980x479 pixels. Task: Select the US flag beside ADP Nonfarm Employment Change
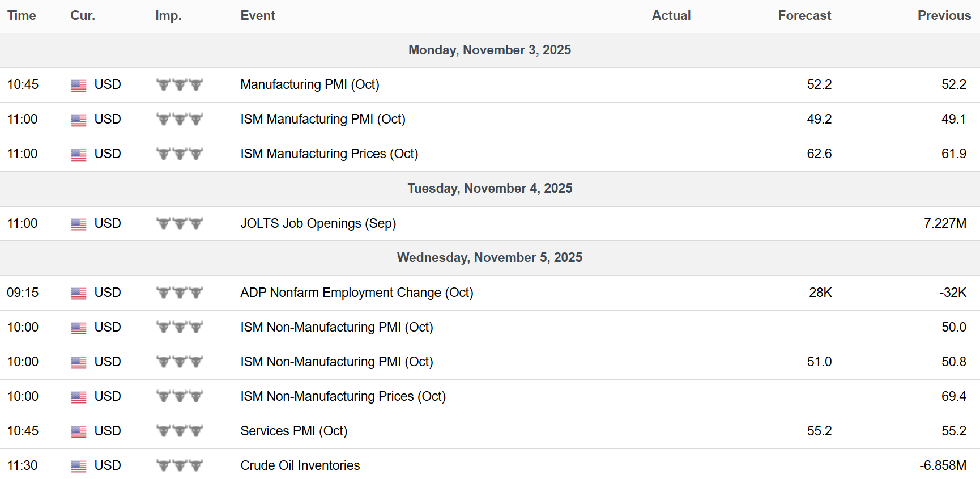click(x=79, y=293)
